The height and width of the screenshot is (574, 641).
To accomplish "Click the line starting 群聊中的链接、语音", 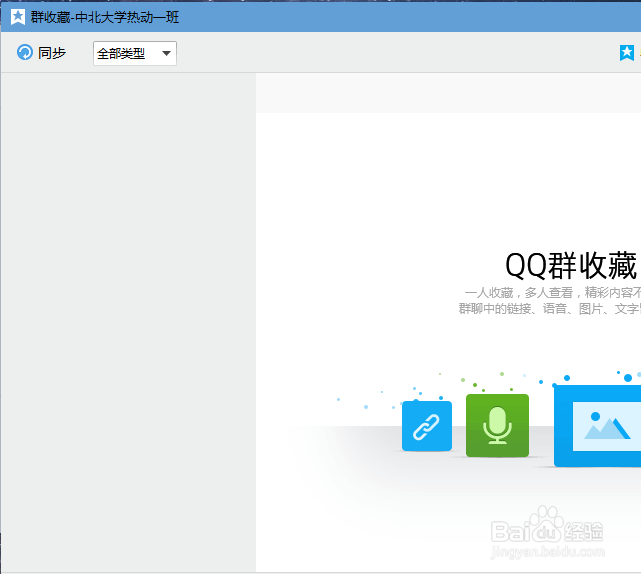I will pyautogui.click(x=549, y=309).
